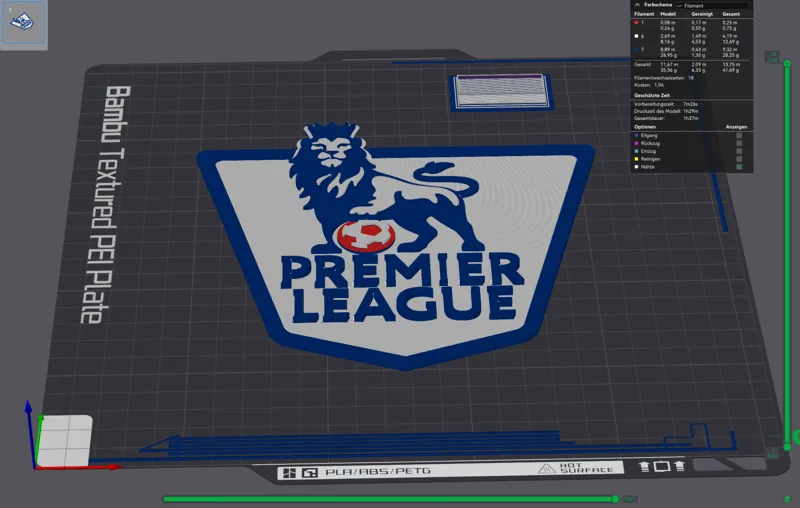Click the Modell column header
The width and height of the screenshot is (800, 508).
point(668,14)
